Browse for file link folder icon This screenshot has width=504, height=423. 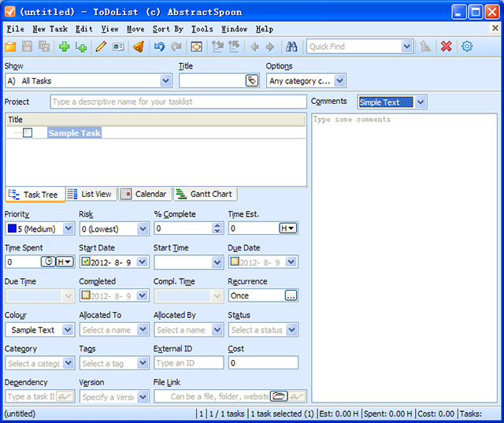tap(278, 396)
